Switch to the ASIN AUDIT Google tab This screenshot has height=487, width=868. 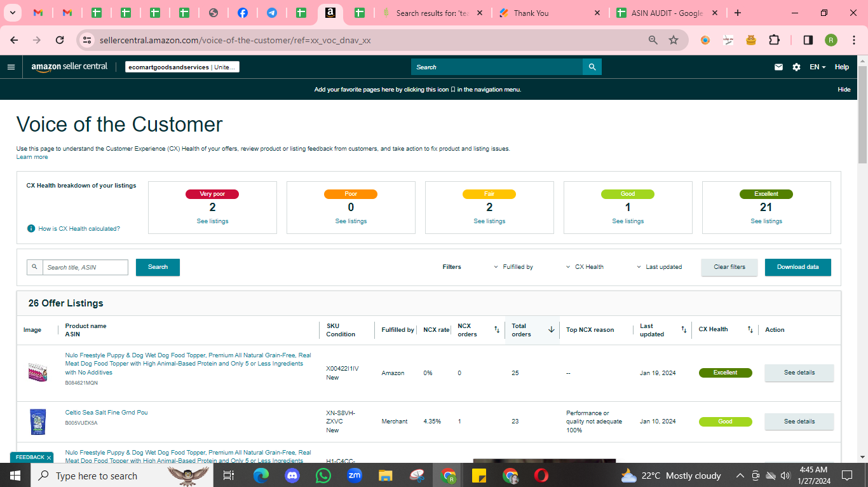click(667, 13)
